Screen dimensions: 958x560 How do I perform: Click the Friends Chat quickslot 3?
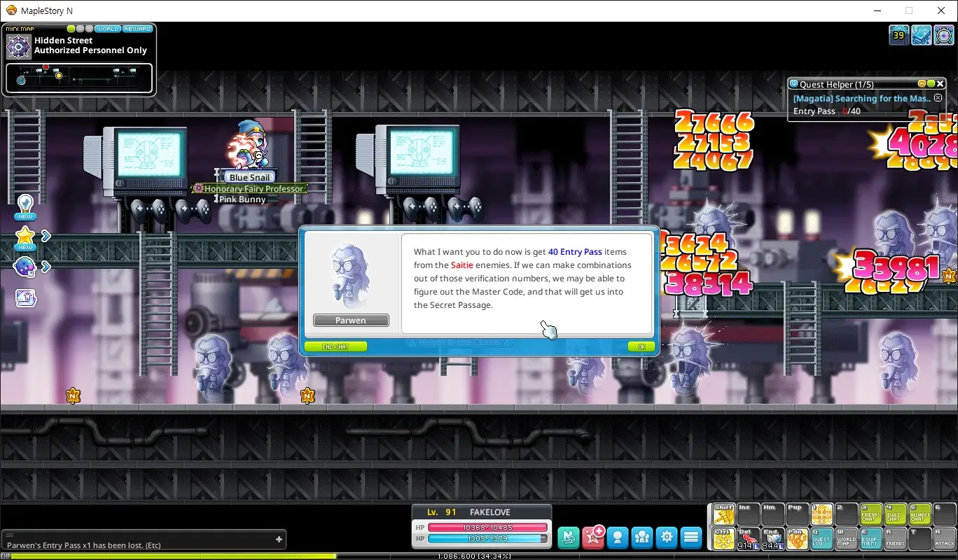[x=871, y=514]
